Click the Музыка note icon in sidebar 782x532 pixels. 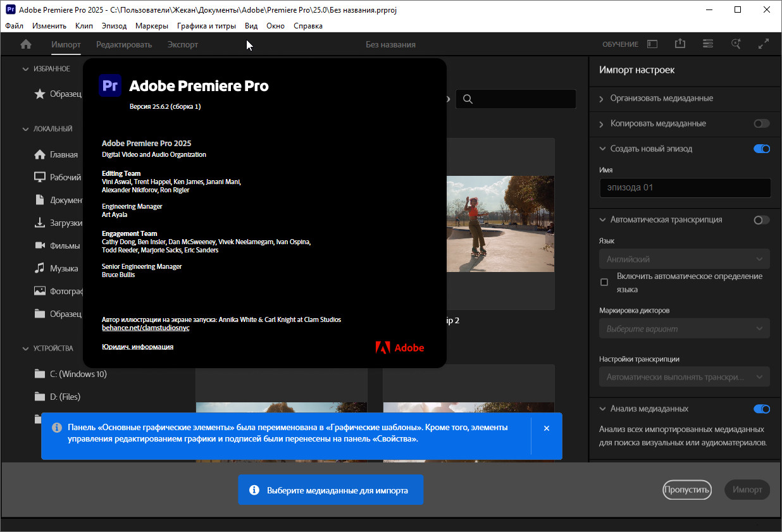coord(39,268)
